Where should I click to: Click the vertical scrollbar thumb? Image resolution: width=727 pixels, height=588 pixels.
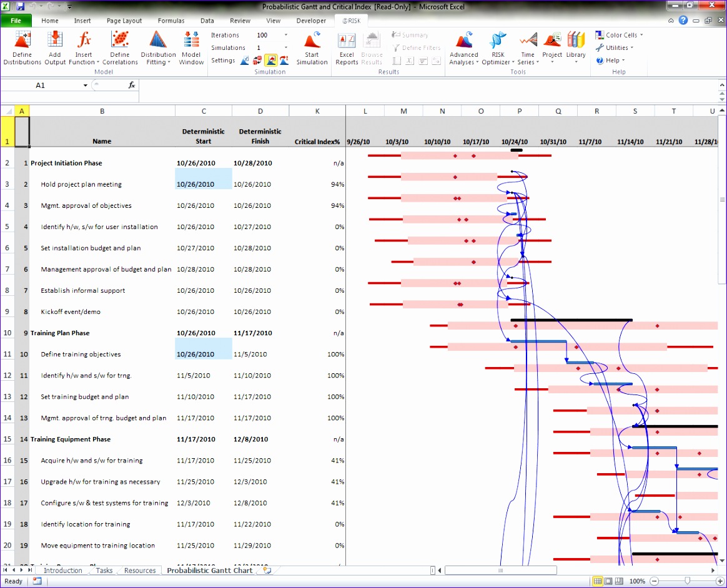tap(722, 199)
